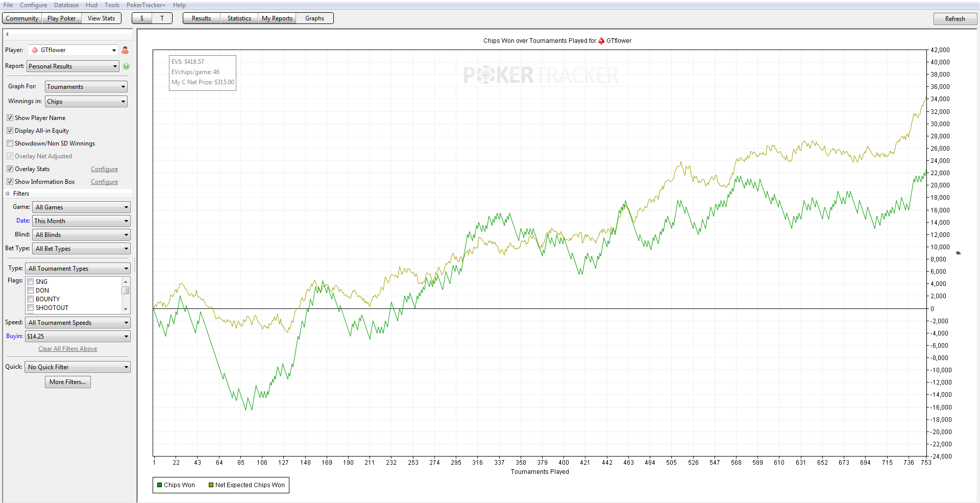Screen dimensions: 980x503
Task: Switch to the Play Poker tab
Action: click(x=61, y=18)
